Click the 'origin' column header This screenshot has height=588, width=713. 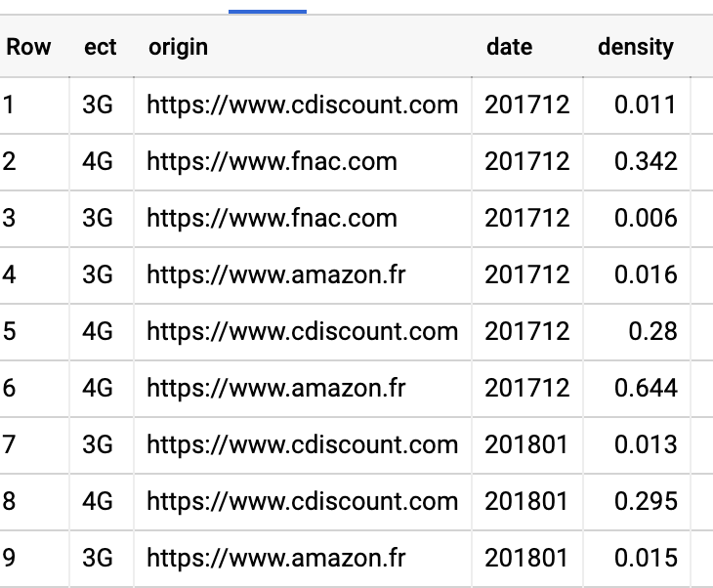178,47
